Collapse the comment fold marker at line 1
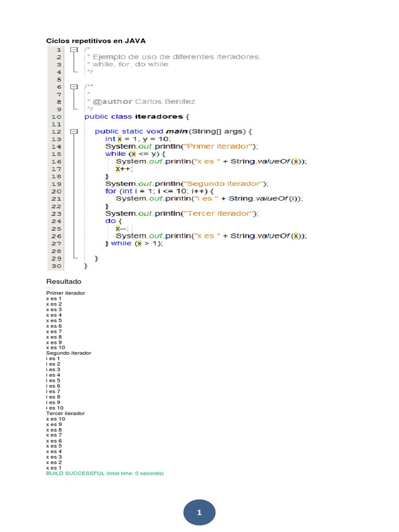The width and height of the screenshot is (399, 532). click(74, 49)
